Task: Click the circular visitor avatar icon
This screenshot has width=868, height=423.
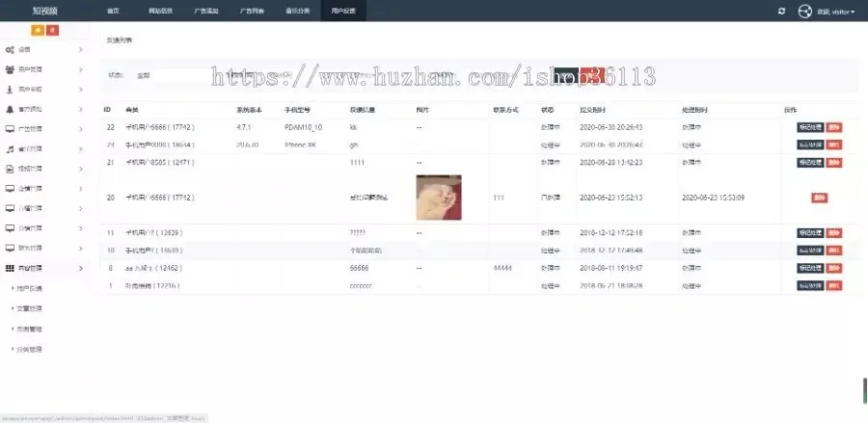Action: (x=805, y=11)
